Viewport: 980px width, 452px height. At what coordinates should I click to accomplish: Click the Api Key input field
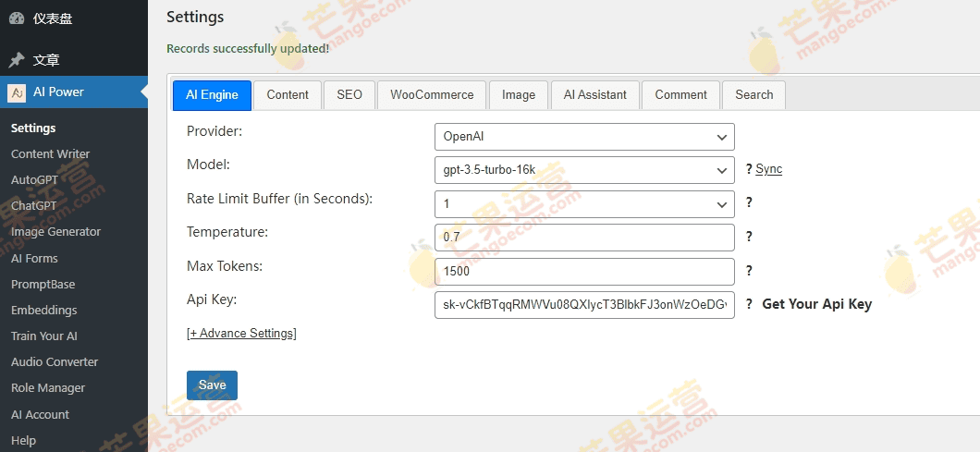[584, 305]
